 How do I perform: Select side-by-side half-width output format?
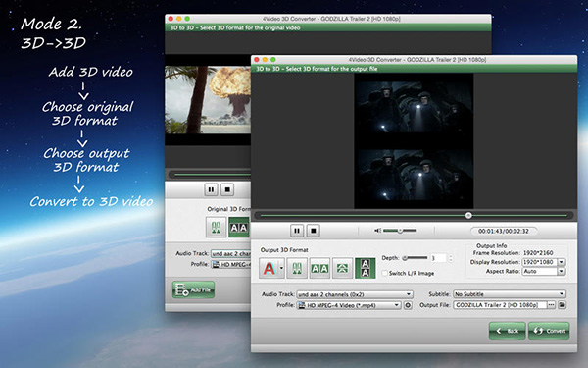point(297,268)
